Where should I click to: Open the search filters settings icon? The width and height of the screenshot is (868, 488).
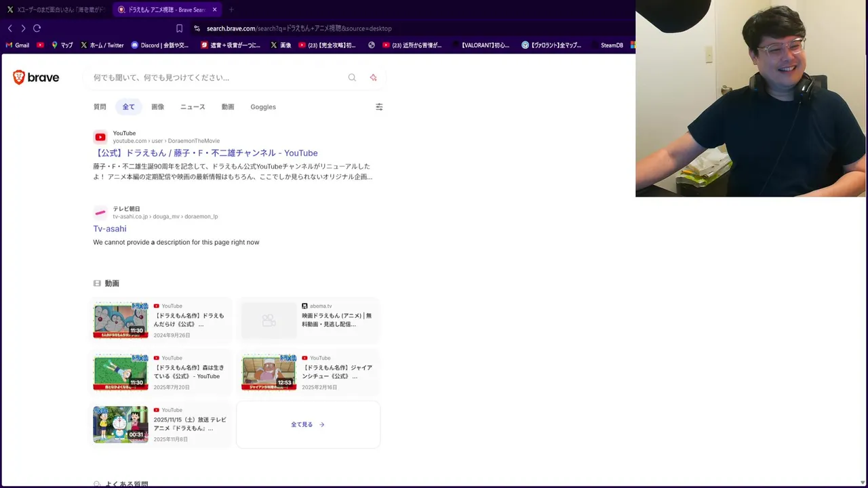click(x=379, y=106)
